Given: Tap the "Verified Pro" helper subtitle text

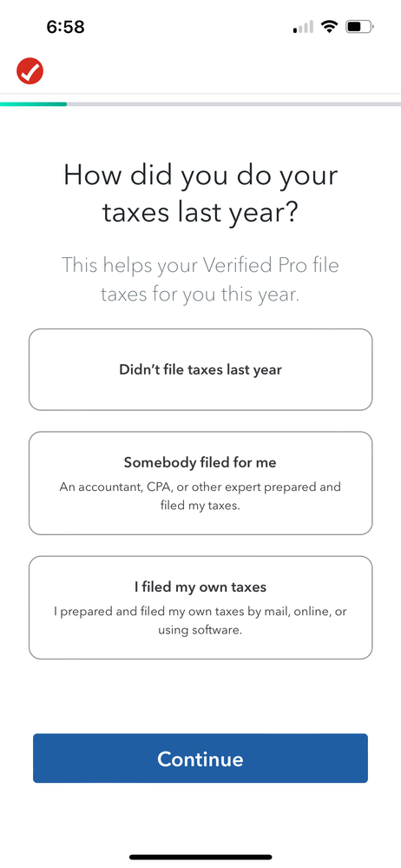Looking at the screenshot, I should tap(200, 279).
